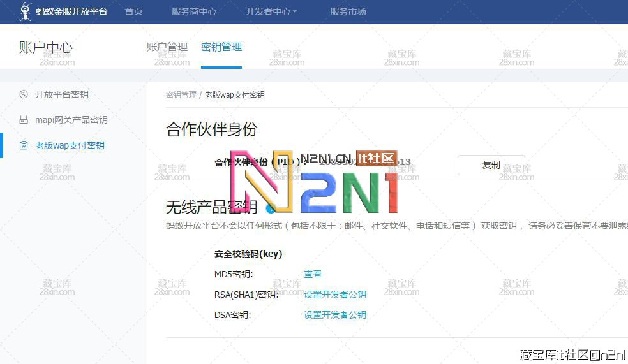The image size is (628, 364).
Task: Go to 首页 in the top navigation
Action: [x=133, y=11]
